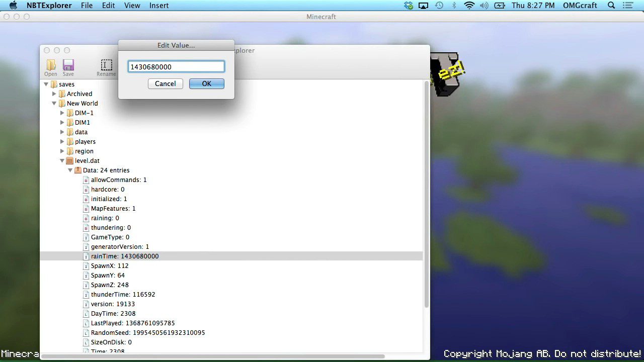The image size is (644, 362).
Task: Click the Open toolbar icon
Action: pos(50,66)
